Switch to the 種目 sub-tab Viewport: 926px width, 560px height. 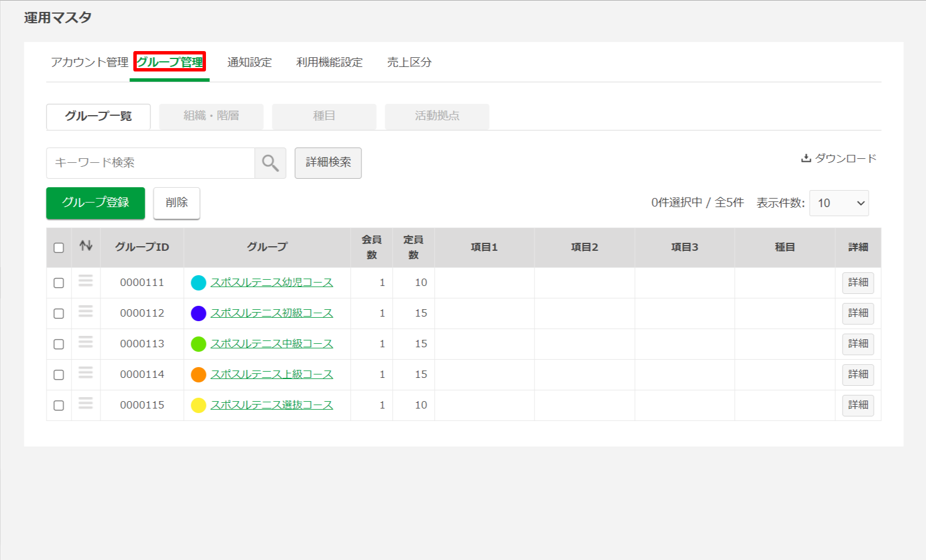coord(324,116)
